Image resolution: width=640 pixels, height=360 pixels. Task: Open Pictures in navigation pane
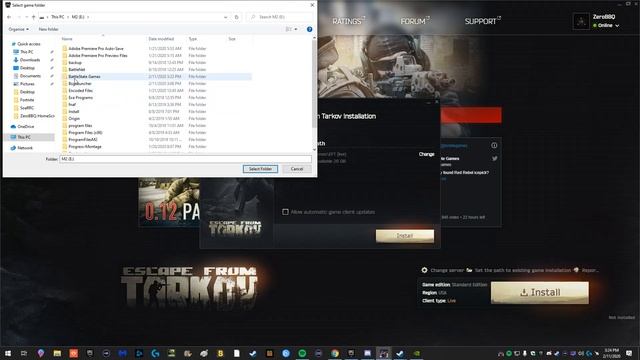pos(27,84)
